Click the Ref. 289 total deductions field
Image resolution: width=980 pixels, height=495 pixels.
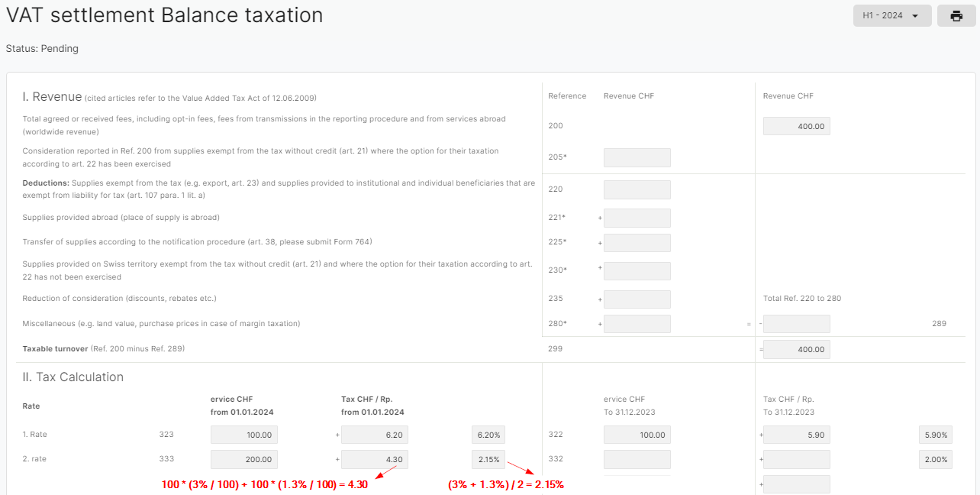click(x=796, y=324)
